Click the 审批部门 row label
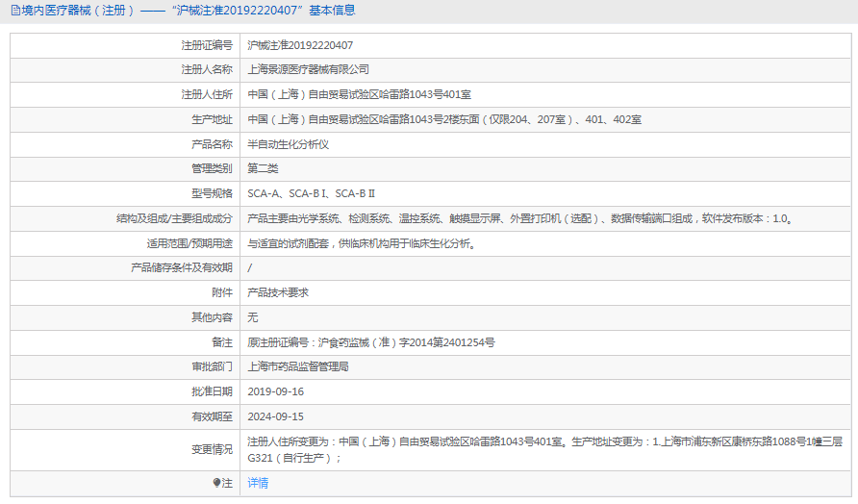Image resolution: width=858 pixels, height=504 pixels. pyautogui.click(x=212, y=366)
